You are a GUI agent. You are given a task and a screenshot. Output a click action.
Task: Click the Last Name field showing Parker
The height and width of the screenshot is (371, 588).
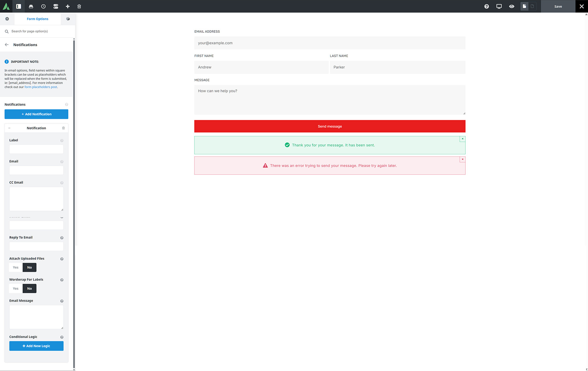(x=398, y=67)
